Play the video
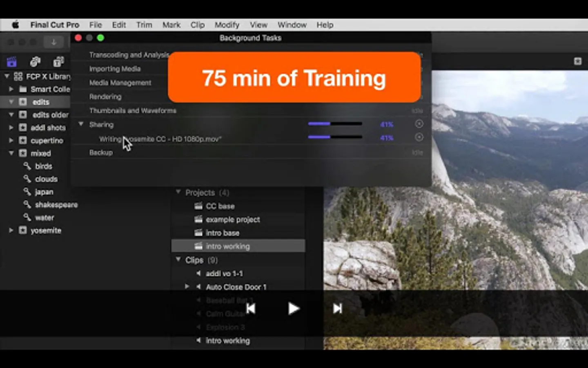 pyautogui.click(x=294, y=308)
